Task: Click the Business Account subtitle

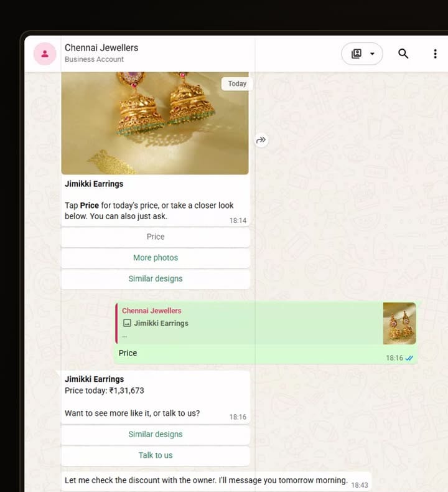Action: coord(94,59)
